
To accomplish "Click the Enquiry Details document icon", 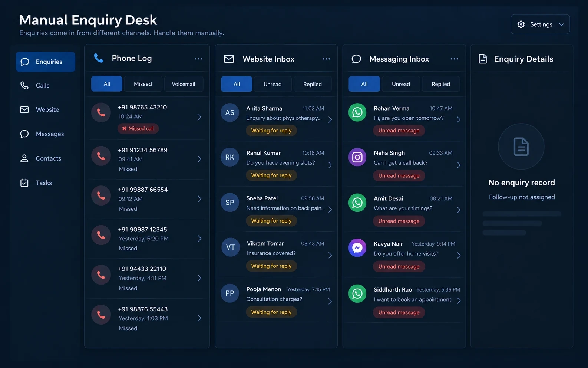I will click(x=483, y=59).
